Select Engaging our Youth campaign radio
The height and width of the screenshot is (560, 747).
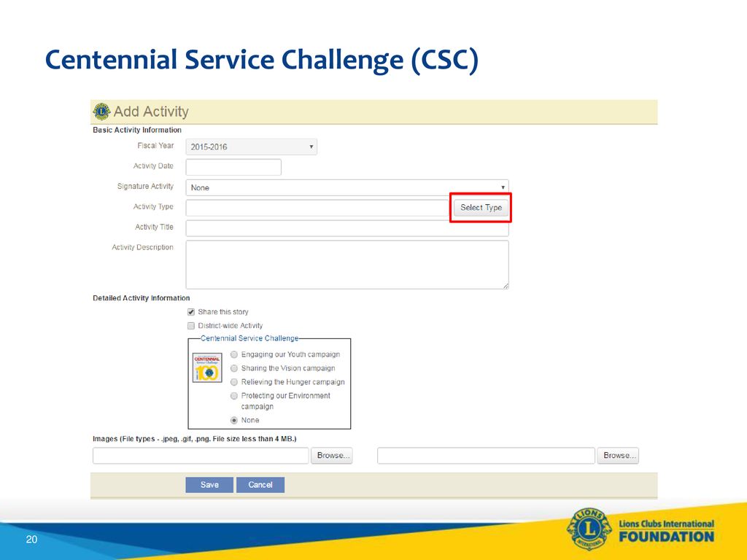tap(234, 354)
